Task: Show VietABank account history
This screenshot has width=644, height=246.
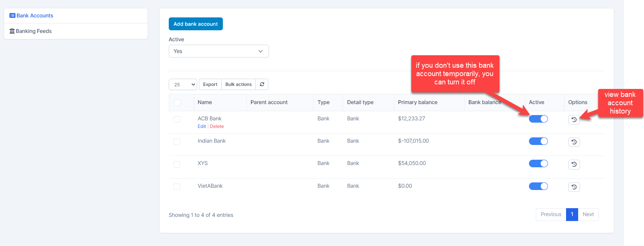Action: coord(574,187)
